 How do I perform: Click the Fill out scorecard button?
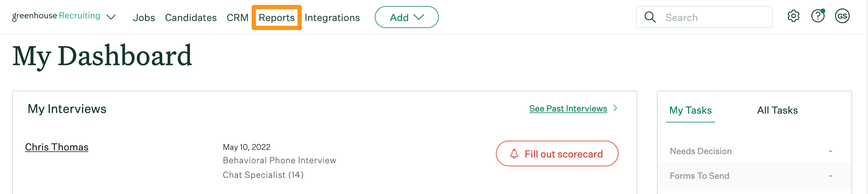(557, 154)
